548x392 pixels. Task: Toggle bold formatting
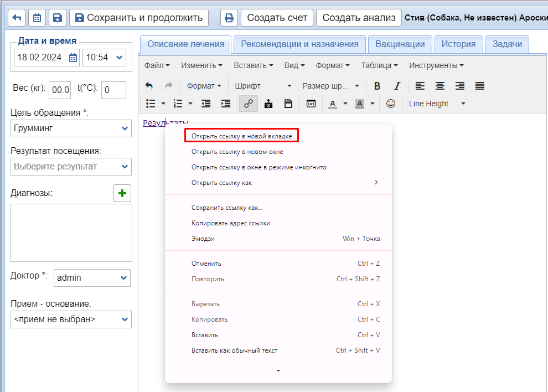[x=377, y=86]
